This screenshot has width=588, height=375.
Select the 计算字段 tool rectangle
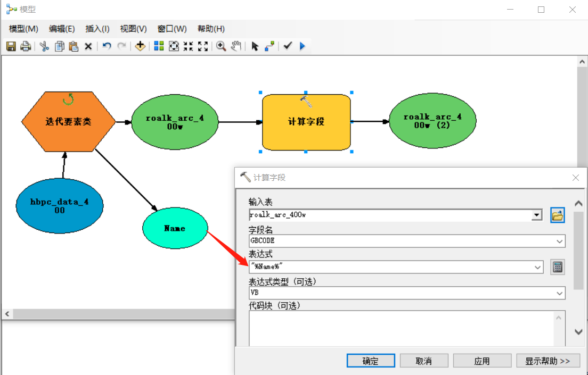coord(306,122)
